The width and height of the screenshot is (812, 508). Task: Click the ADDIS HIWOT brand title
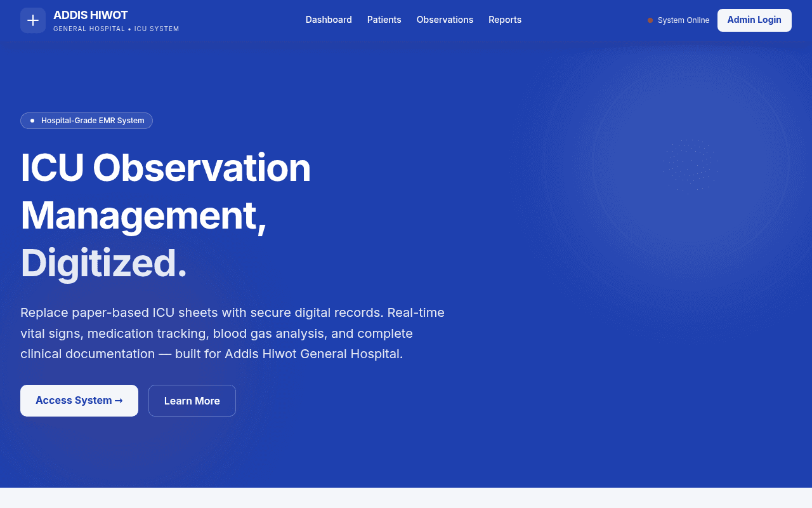pos(91,15)
